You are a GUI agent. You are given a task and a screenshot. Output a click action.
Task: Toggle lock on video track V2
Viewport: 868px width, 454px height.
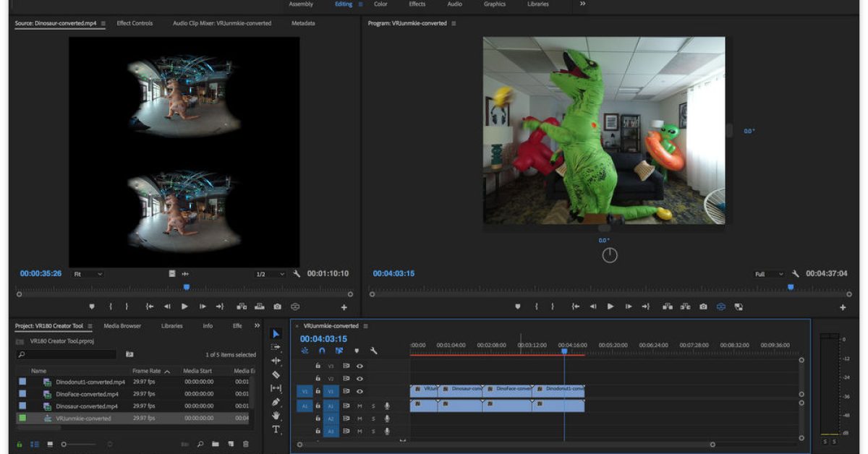[318, 378]
